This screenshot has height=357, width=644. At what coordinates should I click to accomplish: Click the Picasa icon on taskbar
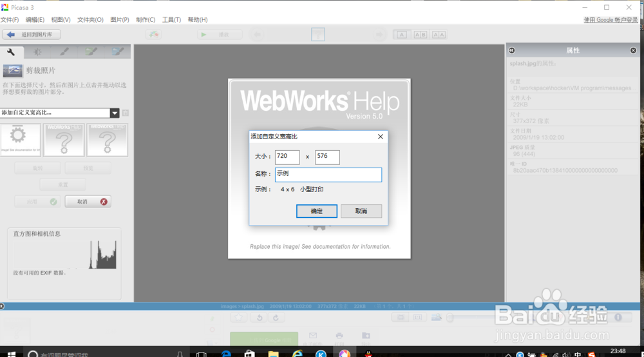[x=345, y=354]
